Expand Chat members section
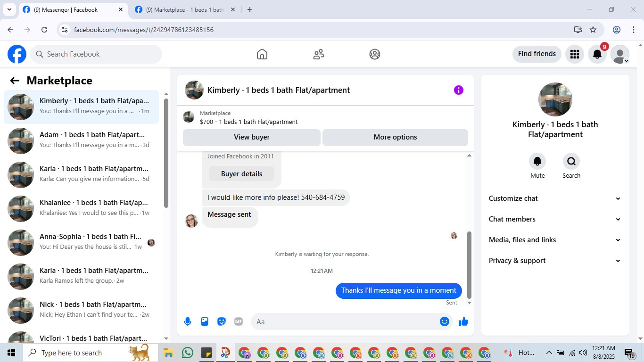This screenshot has width=644, height=362. 555,219
